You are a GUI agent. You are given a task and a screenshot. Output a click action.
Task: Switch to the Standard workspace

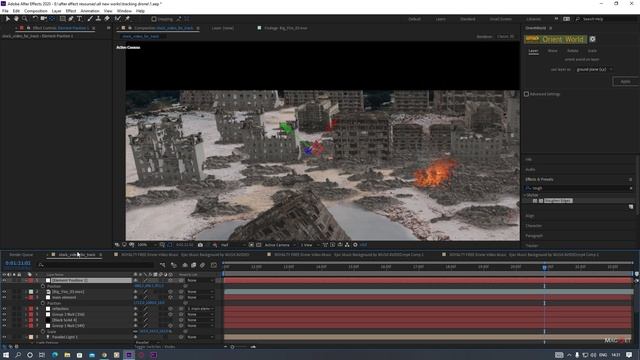[468, 19]
